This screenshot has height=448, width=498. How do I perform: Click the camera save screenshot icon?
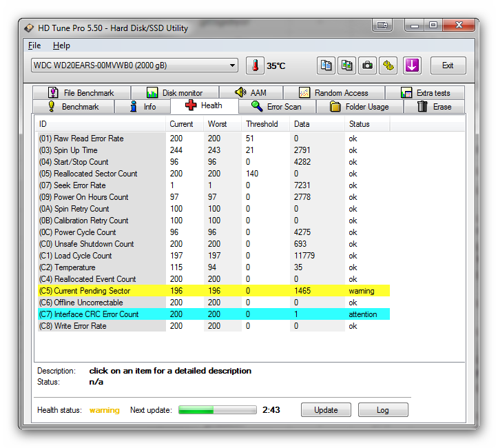click(x=368, y=65)
